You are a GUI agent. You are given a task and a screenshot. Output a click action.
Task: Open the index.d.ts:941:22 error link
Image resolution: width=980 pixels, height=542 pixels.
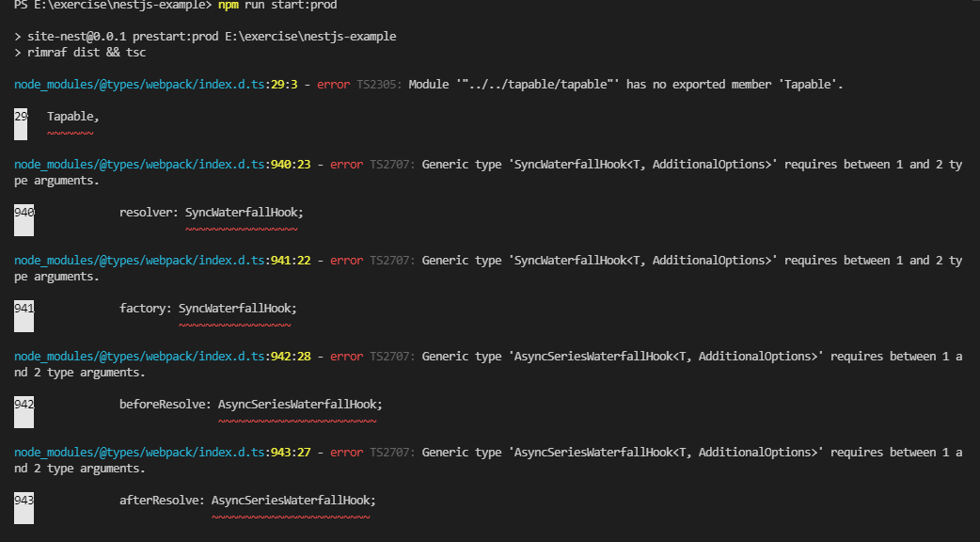163,260
